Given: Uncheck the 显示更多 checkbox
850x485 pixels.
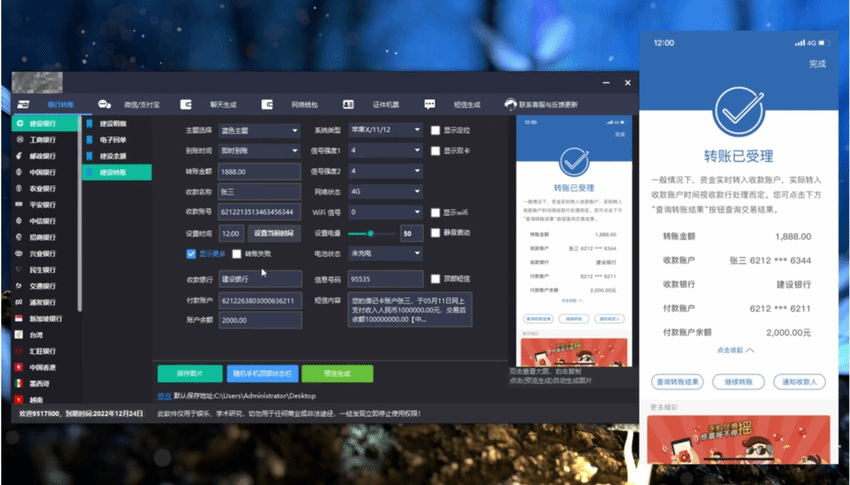Looking at the screenshot, I should 191,254.
